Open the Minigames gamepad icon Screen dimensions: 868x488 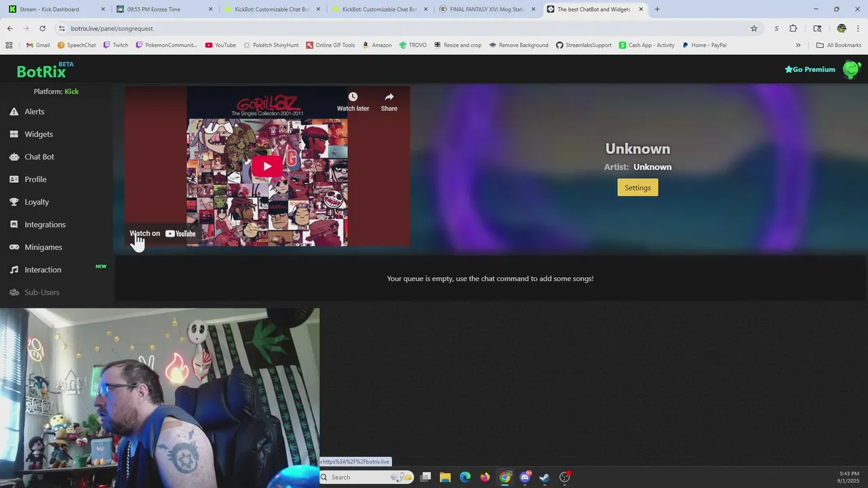click(14, 247)
